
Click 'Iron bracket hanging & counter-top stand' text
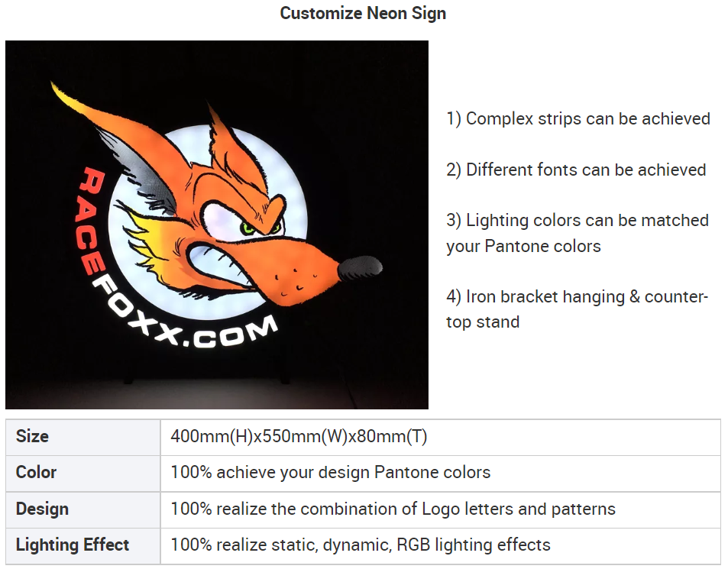coord(577,309)
